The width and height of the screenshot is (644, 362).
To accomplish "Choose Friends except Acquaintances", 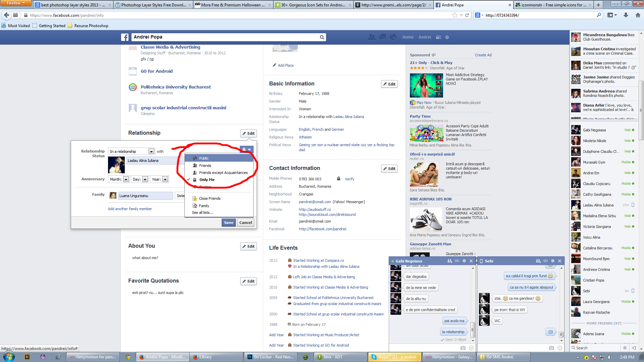I will (x=219, y=173).
